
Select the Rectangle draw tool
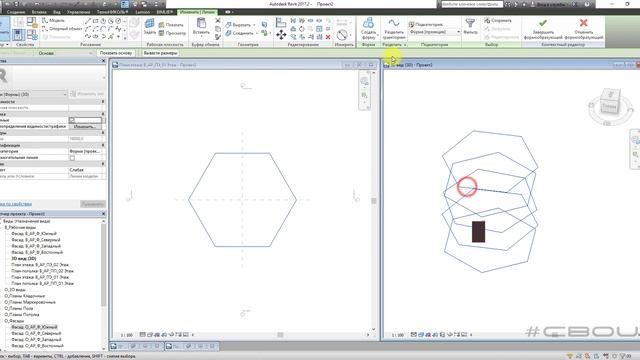tap(96, 21)
